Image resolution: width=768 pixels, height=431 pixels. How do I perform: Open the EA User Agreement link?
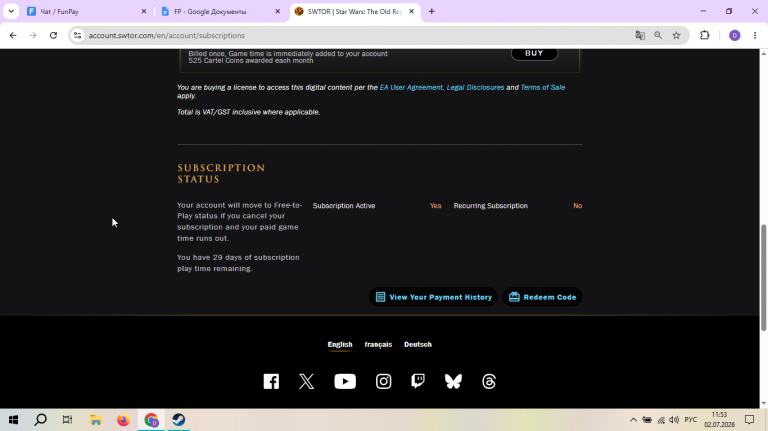click(x=411, y=87)
